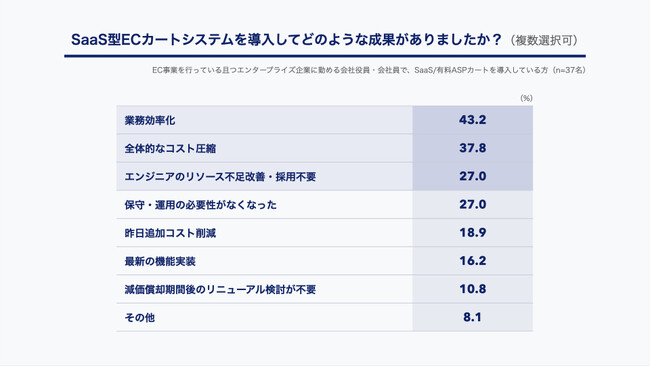
Task: Click the (複数選択可) note in title
Action: point(544,41)
